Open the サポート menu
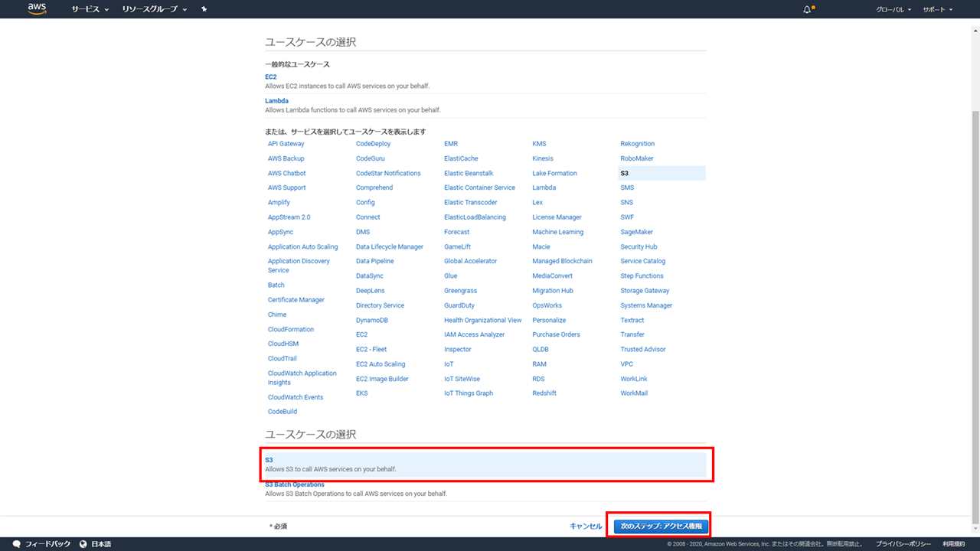 click(x=937, y=9)
